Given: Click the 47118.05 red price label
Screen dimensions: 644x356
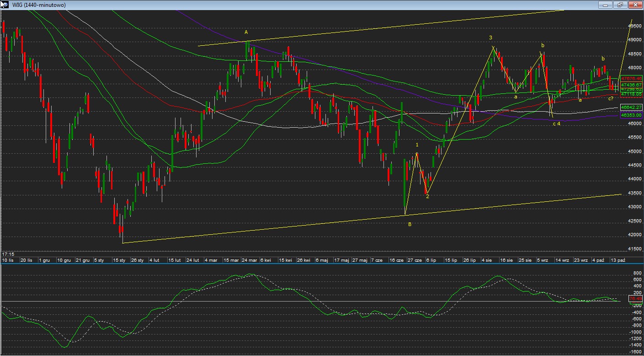Looking at the screenshot, I should click(x=631, y=94).
